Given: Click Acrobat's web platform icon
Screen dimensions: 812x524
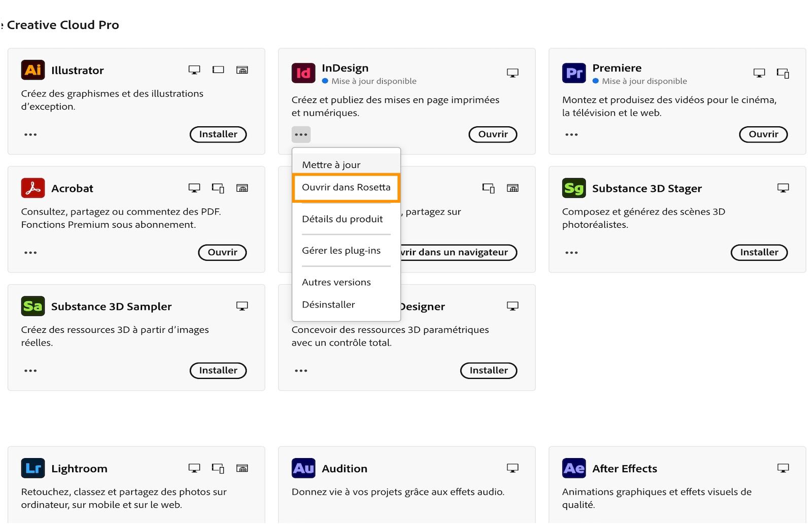Looking at the screenshot, I should coord(242,188).
